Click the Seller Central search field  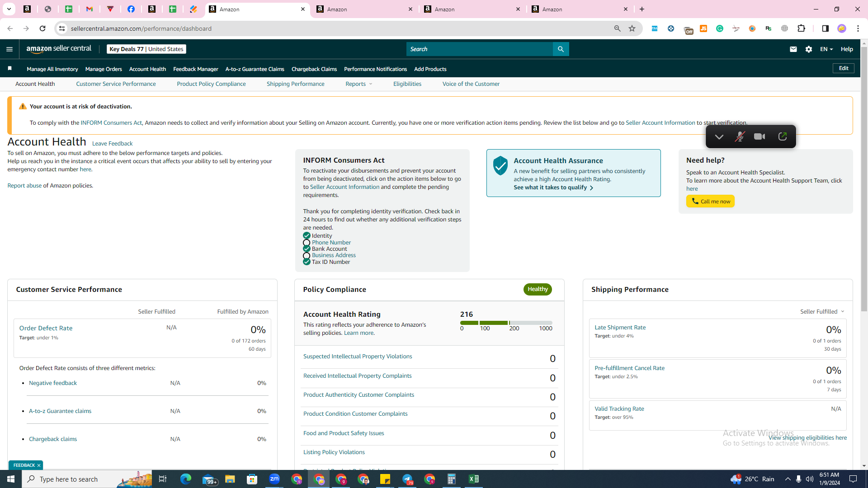pos(479,49)
